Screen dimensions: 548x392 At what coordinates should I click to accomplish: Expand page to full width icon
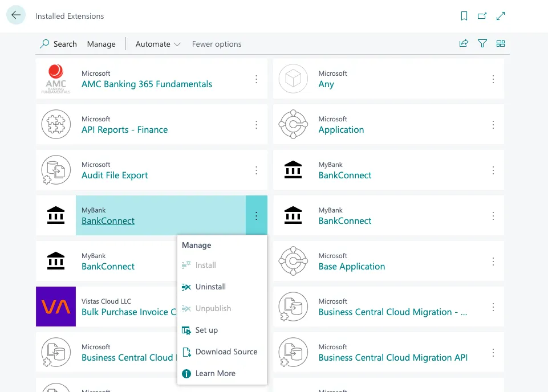point(501,16)
